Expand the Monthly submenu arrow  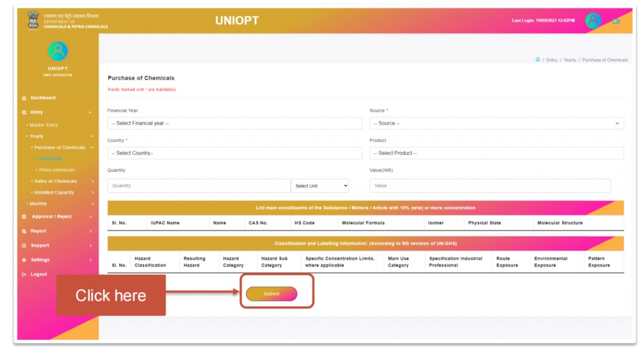pyautogui.click(x=92, y=204)
